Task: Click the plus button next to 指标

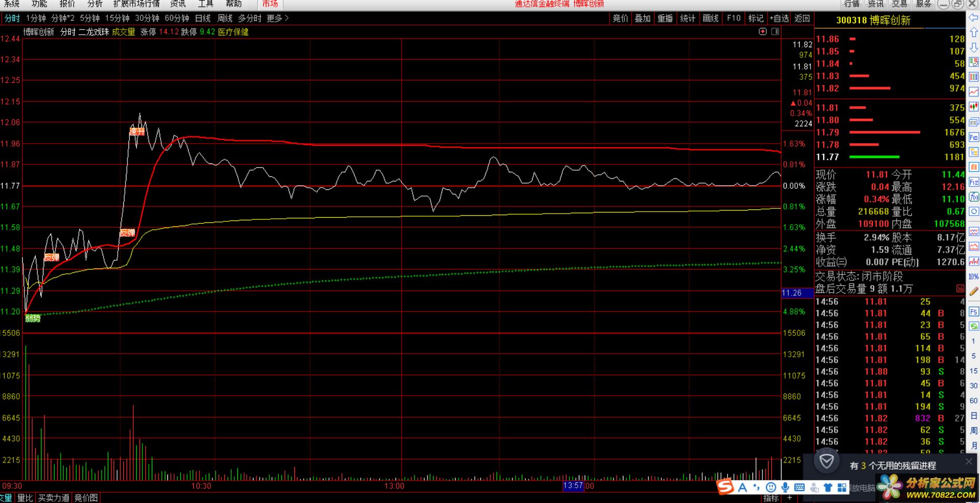Action: [x=789, y=498]
